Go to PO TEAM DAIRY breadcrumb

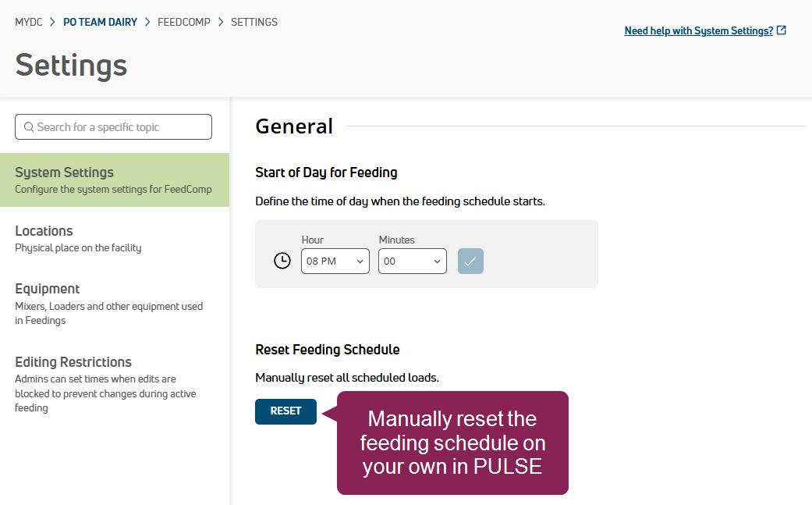click(x=100, y=22)
